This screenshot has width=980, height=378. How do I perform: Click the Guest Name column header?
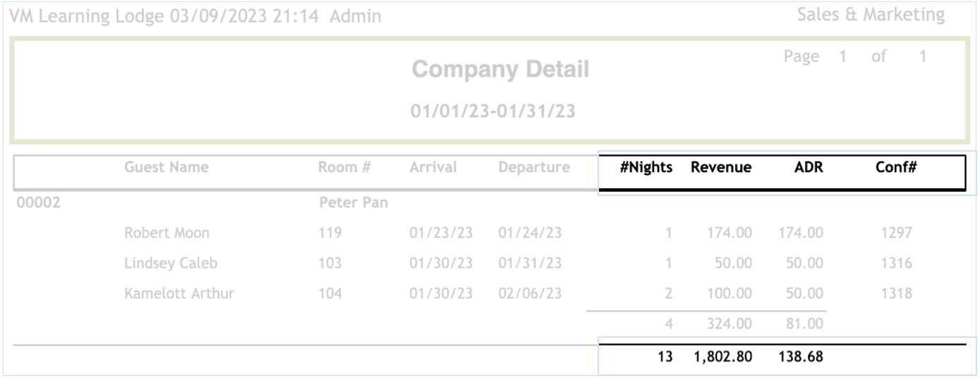167,168
